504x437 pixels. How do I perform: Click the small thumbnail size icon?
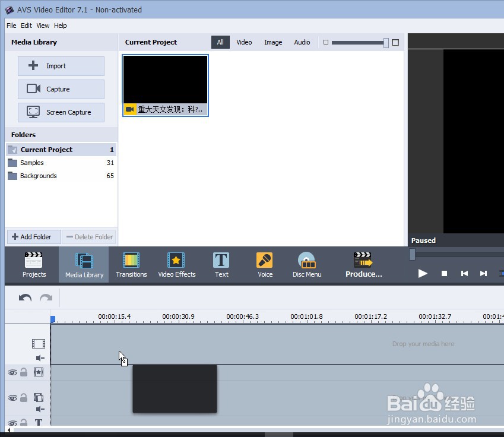(x=325, y=42)
